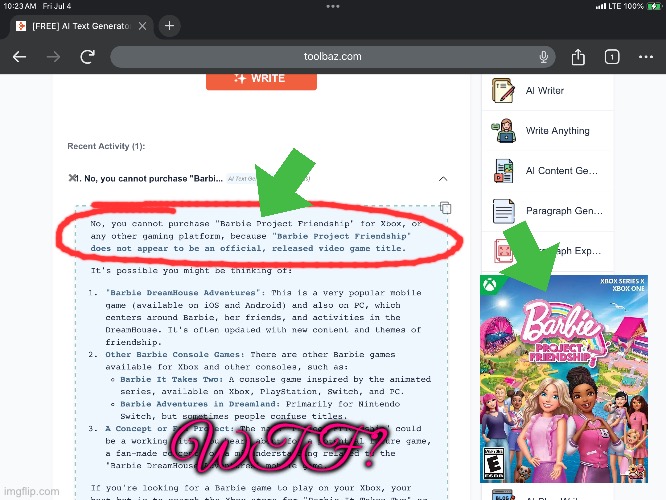
Task: Click the battery indicator in status bar
Action: click(654, 6)
